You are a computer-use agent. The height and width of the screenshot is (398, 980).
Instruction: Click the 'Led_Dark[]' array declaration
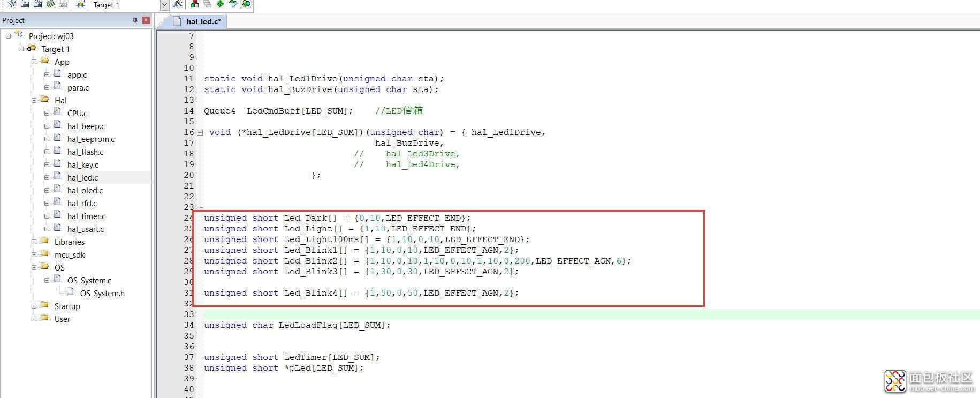click(310, 218)
